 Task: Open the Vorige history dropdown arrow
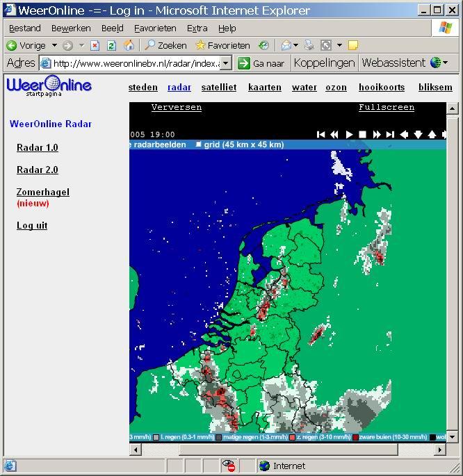click(x=55, y=45)
